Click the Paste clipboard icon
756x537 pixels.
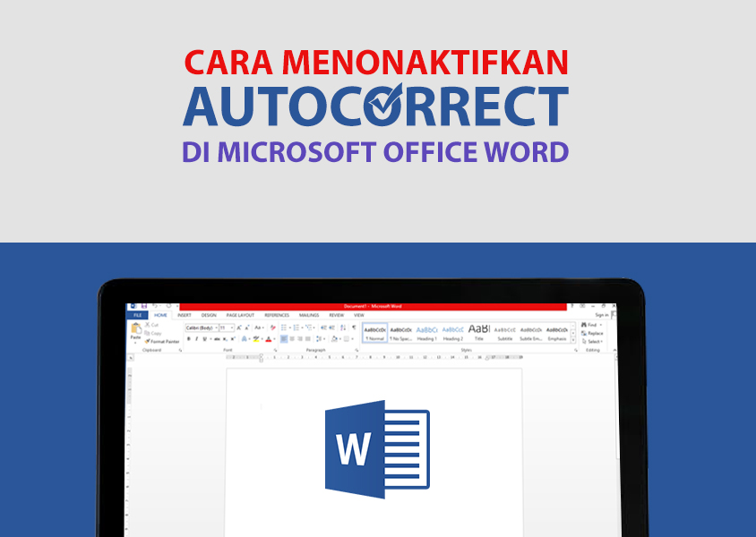click(x=136, y=328)
